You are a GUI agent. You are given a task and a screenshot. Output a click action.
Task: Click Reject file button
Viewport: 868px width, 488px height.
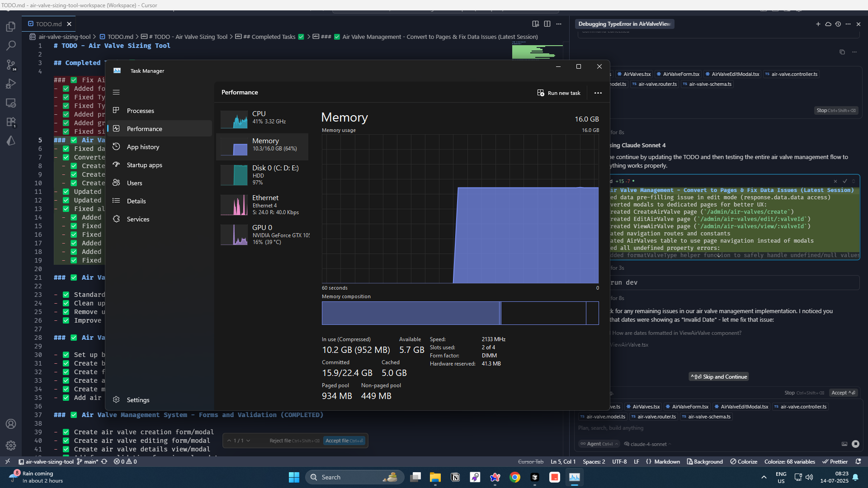coord(294,441)
